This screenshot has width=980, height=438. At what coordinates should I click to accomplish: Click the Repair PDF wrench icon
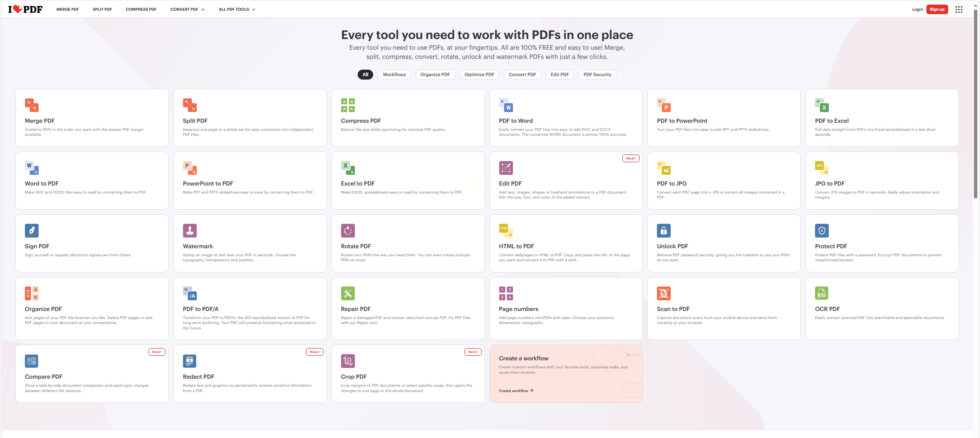(348, 293)
